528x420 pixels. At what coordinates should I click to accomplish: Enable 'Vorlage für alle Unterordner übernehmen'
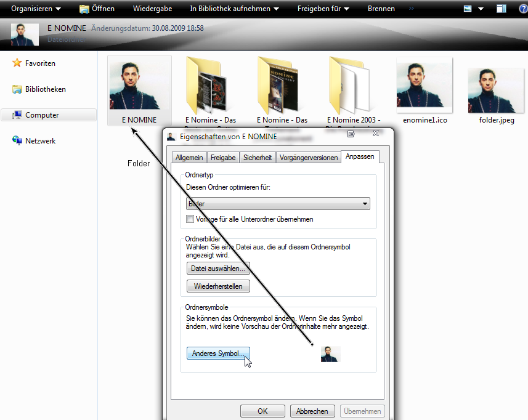point(190,219)
